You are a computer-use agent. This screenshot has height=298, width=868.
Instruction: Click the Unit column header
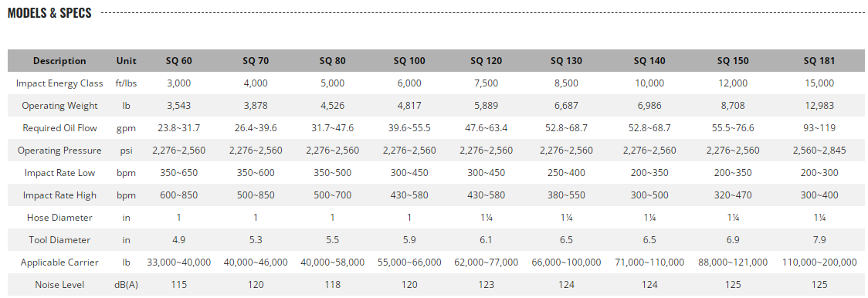click(x=126, y=61)
